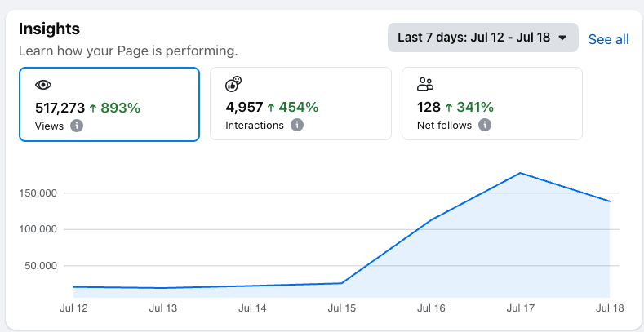Click the down caret in date range selector
Screen dimensions: 644x332
[562, 38]
